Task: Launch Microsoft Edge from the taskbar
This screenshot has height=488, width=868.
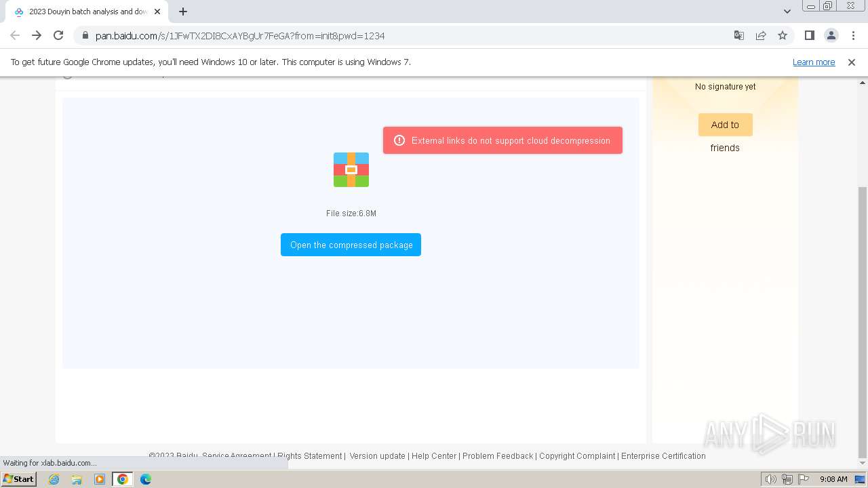Action: pyautogui.click(x=145, y=479)
